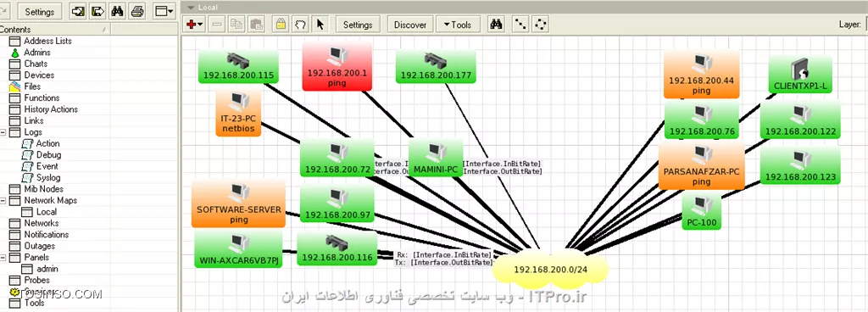
Task: Click the triangle beside Local pane title
Action: (191, 8)
